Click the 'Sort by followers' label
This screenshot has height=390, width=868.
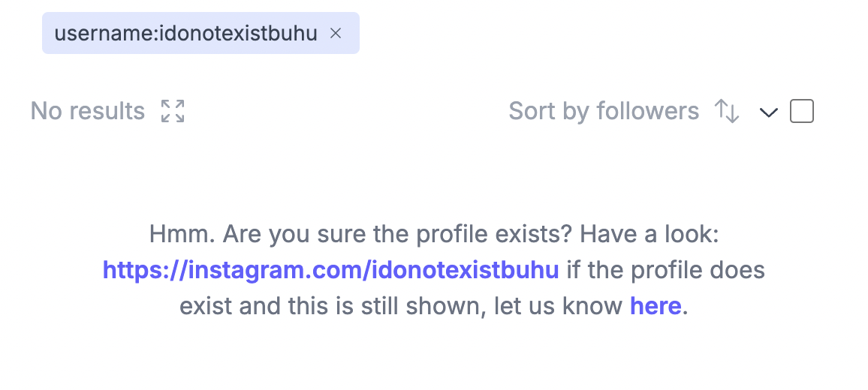(x=604, y=111)
